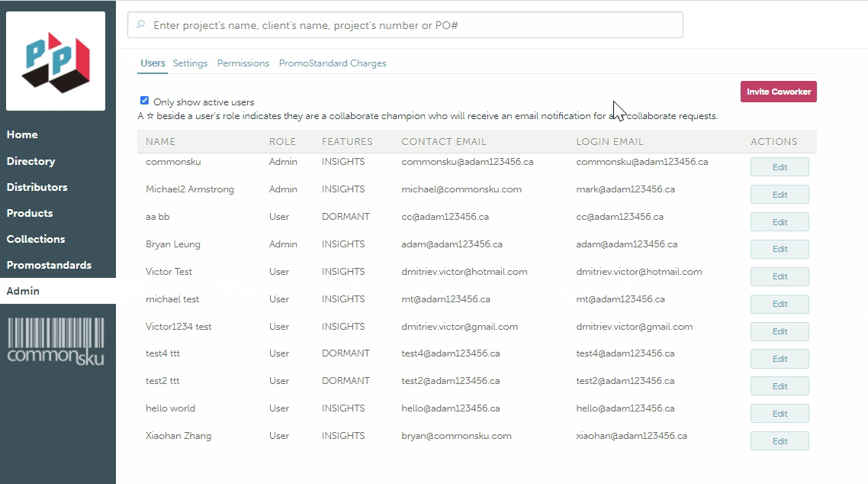Go to Home in the sidebar
868x484 pixels.
click(x=22, y=134)
